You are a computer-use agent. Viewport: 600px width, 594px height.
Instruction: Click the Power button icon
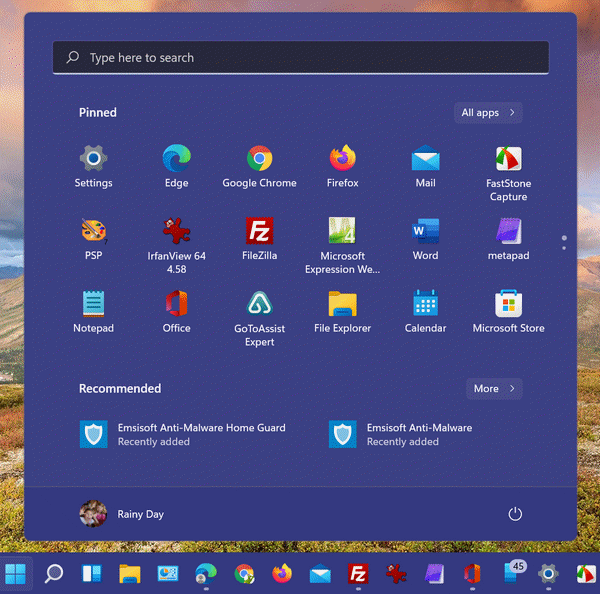click(x=515, y=514)
